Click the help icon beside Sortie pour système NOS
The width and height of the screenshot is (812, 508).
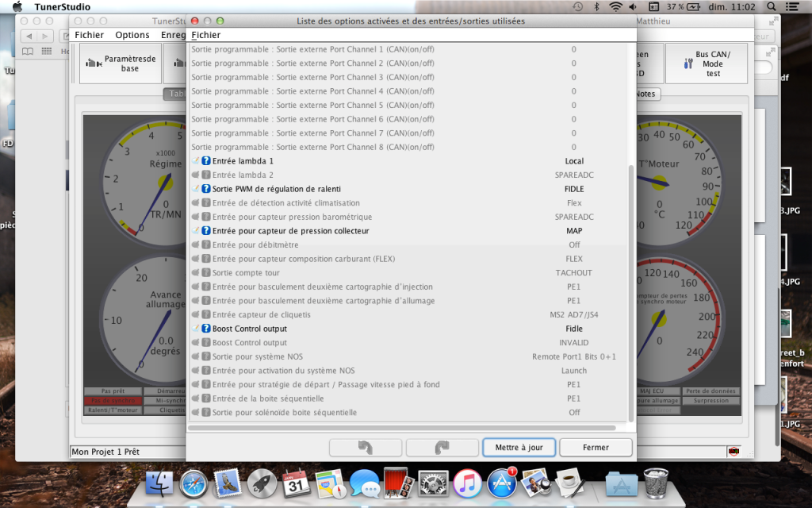[206, 356]
